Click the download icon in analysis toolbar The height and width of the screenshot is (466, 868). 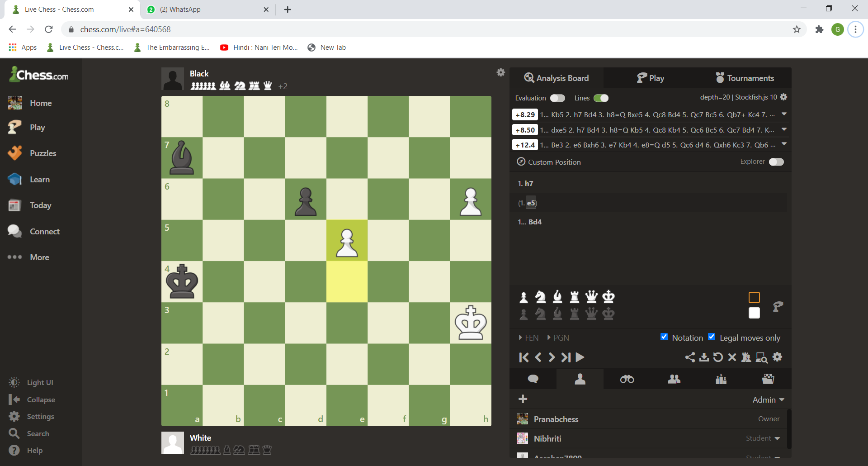(704, 357)
